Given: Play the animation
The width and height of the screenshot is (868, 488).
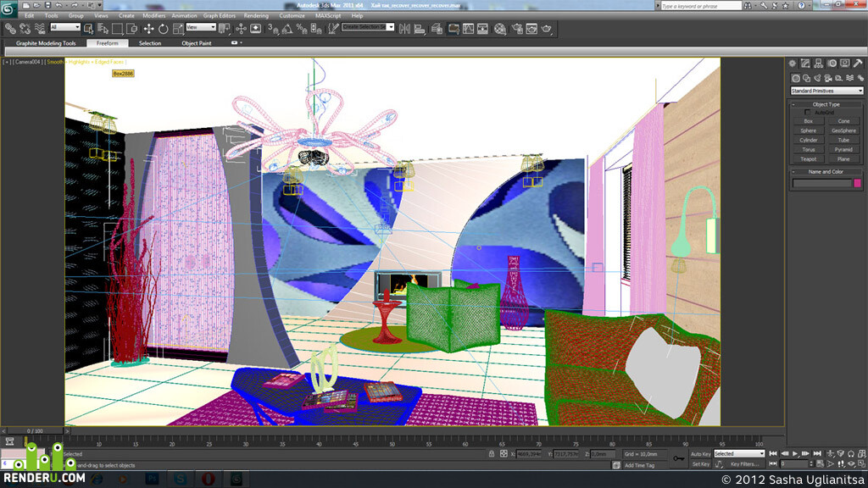Looking at the screenshot, I should tap(795, 454).
